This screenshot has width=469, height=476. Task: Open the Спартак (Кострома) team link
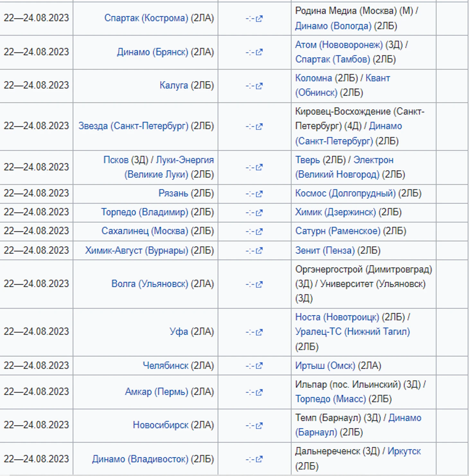[146, 18]
